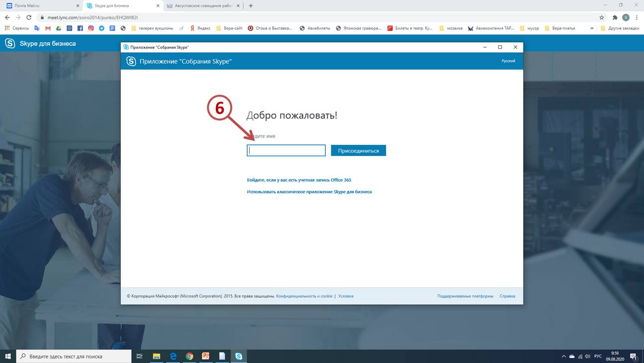Image resolution: width=644 pixels, height=363 pixels.
Task: Open the volume control in the tray
Action: pos(588,356)
